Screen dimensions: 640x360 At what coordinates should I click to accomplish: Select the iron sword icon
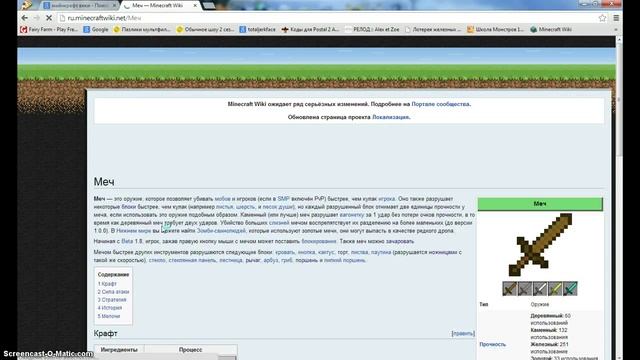[540, 289]
